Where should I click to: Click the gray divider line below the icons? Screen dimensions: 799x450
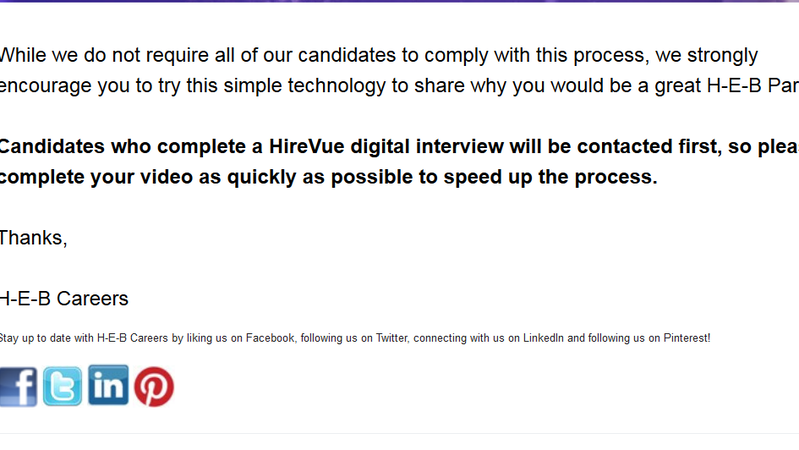point(400,434)
